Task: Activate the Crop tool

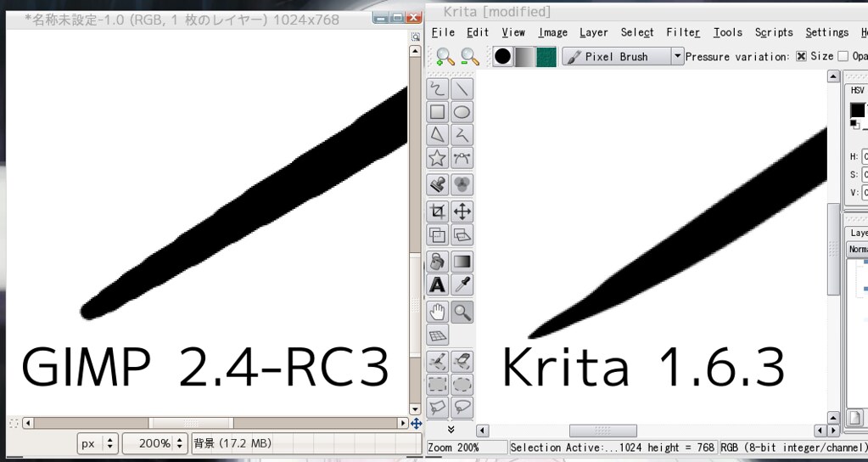Action: coord(437,211)
